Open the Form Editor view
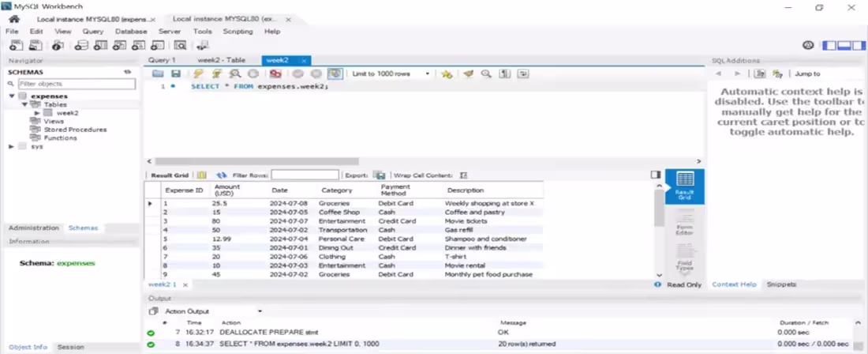The height and width of the screenshot is (354, 868). click(x=684, y=223)
